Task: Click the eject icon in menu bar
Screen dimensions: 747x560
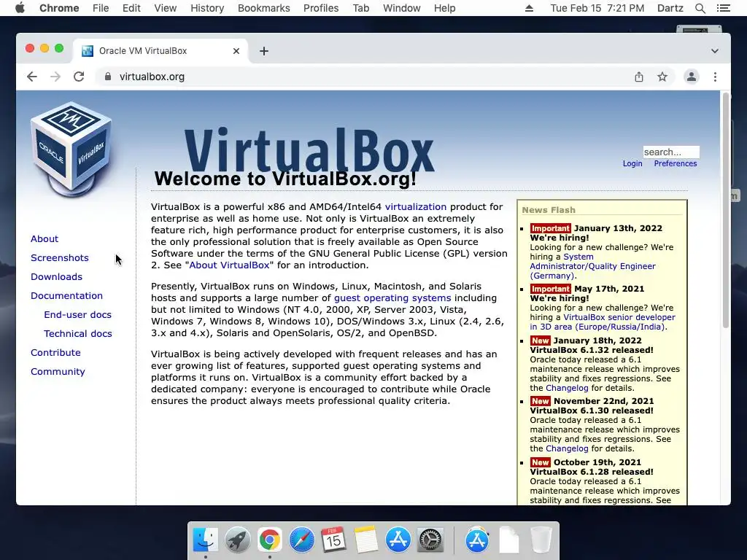Action: (x=530, y=8)
